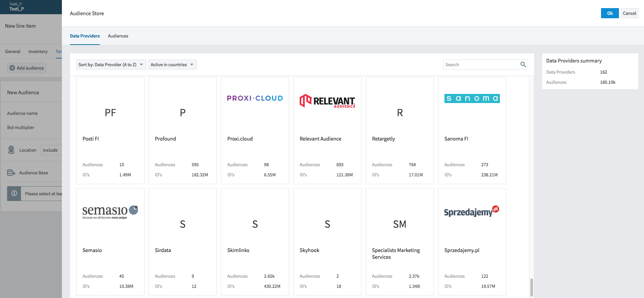644x298 pixels.
Task: Click the Add audience button
Action: pyautogui.click(x=27, y=68)
